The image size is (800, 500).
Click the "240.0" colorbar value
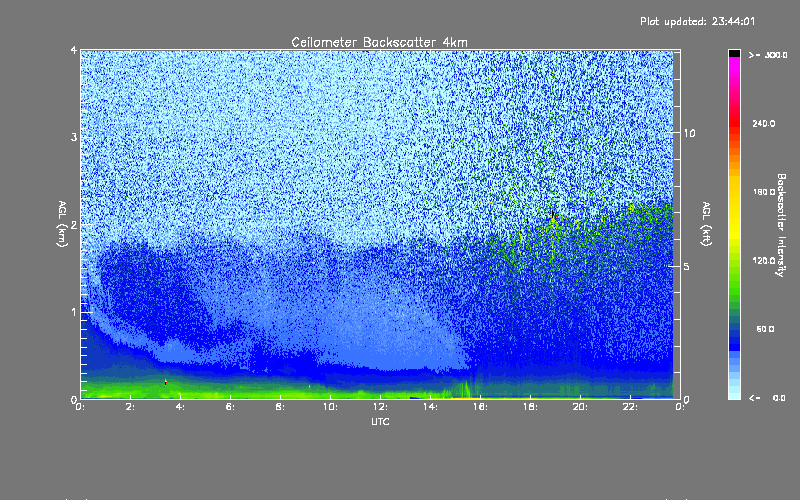click(764, 123)
